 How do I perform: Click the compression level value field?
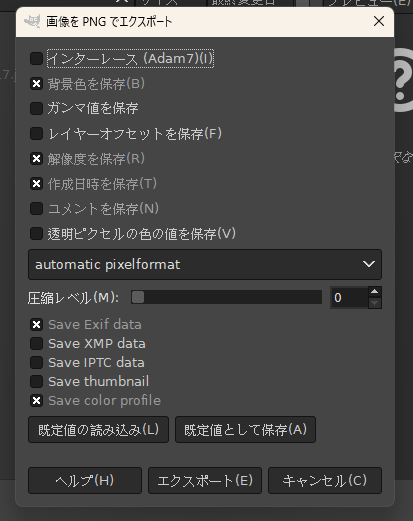349,298
